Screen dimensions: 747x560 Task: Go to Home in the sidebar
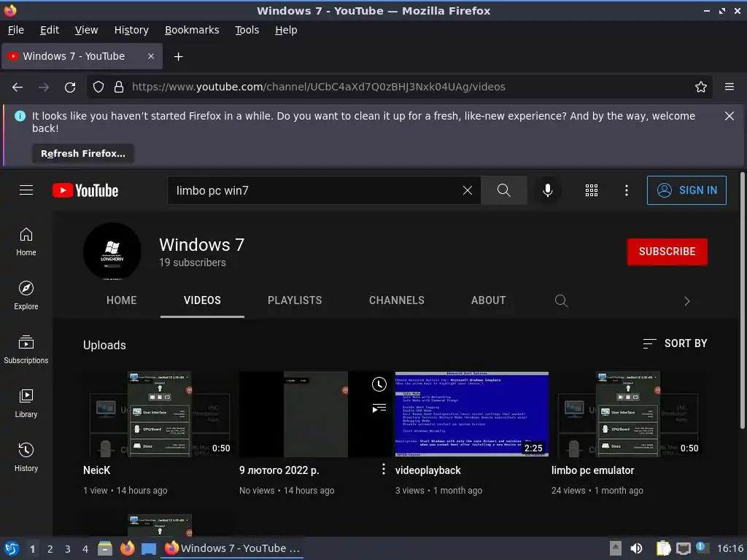point(26,242)
